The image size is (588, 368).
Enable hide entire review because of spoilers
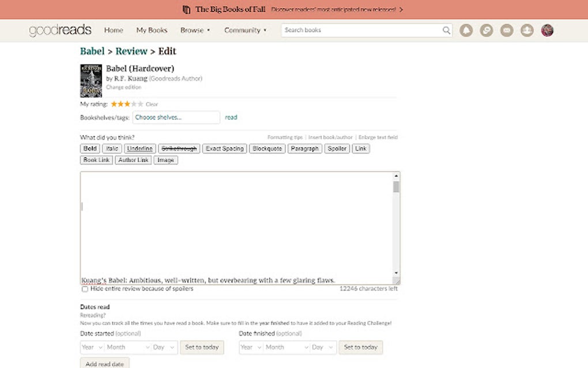click(85, 289)
